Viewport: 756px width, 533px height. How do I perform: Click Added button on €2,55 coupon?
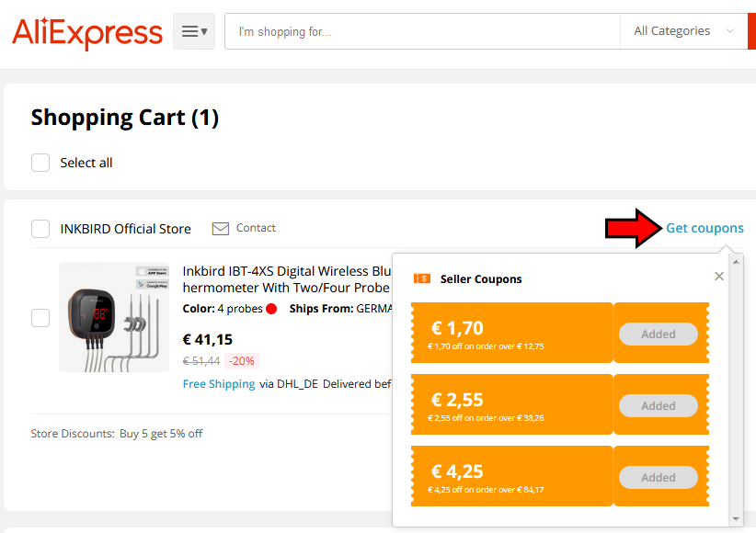(x=659, y=406)
